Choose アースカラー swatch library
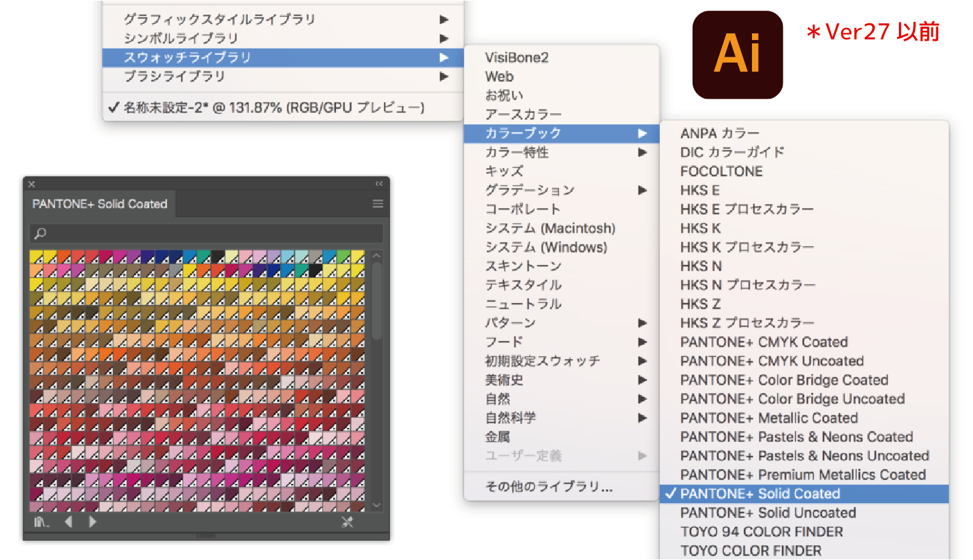The height and width of the screenshot is (560, 973). pyautogui.click(x=562, y=114)
